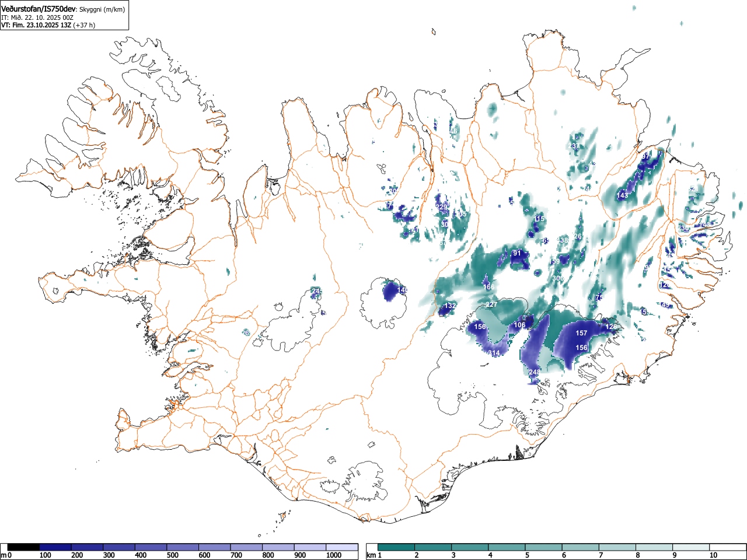Viewport: 747px width, 560px height.
Task: Click the '166' visibility value on the map
Action: [x=488, y=287]
